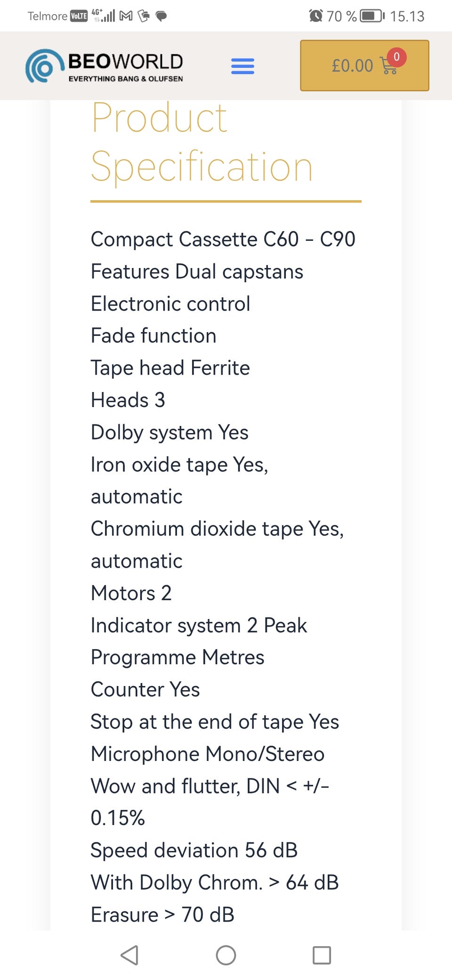The height and width of the screenshot is (980, 452).
Task: Click the £0.00 cart total
Action: tap(352, 65)
